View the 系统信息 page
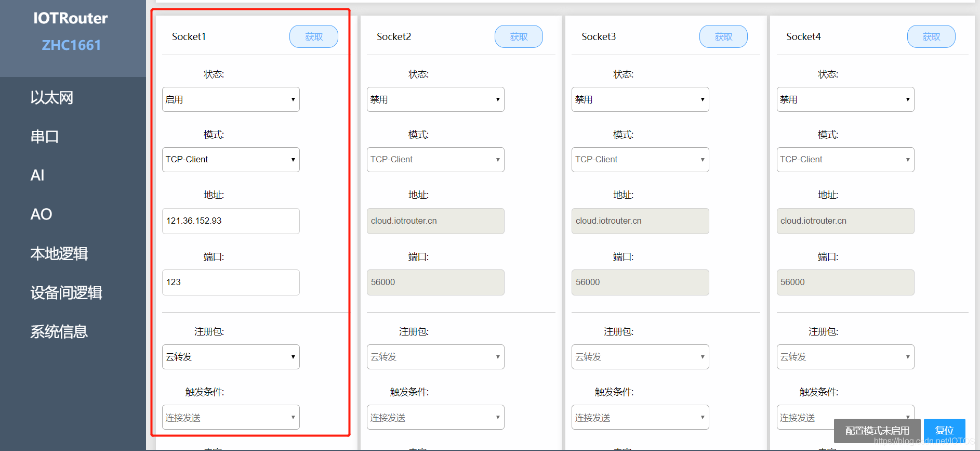 pyautogui.click(x=59, y=331)
